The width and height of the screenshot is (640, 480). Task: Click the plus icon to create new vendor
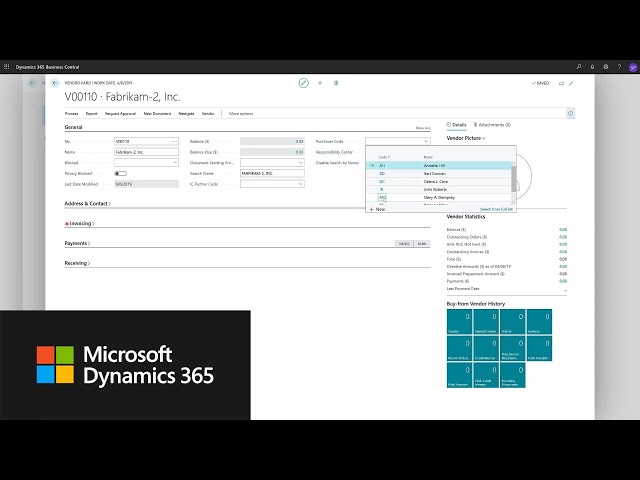coord(320,83)
